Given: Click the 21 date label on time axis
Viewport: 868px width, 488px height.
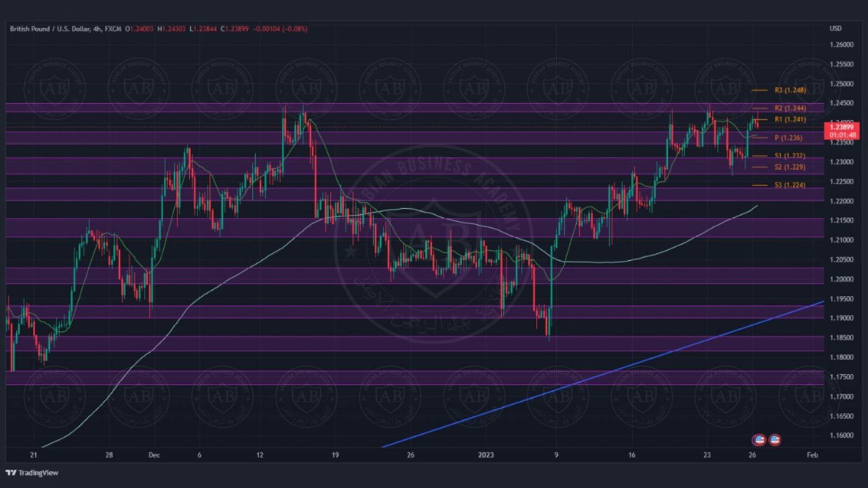Looking at the screenshot, I should pyautogui.click(x=34, y=455).
